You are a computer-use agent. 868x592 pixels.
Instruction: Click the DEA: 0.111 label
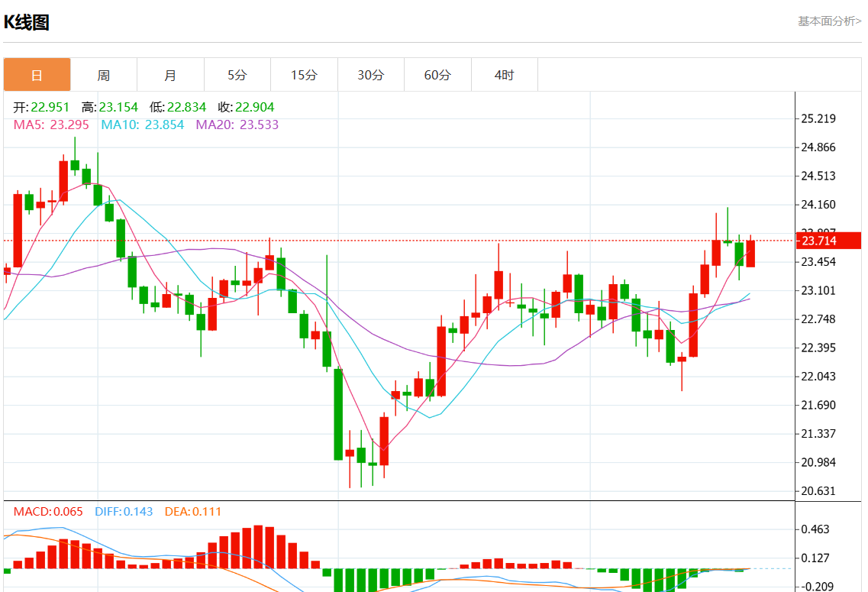pos(192,512)
